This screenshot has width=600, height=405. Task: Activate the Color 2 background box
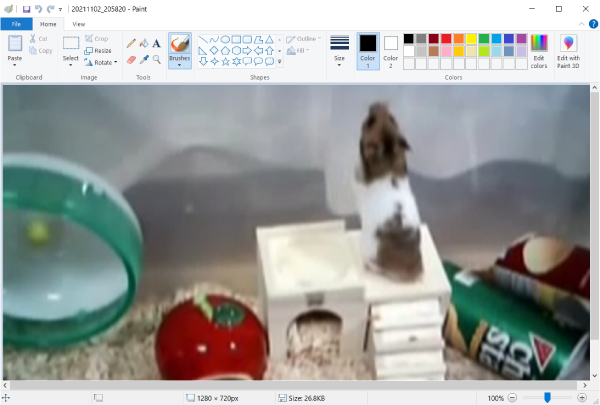(390, 50)
